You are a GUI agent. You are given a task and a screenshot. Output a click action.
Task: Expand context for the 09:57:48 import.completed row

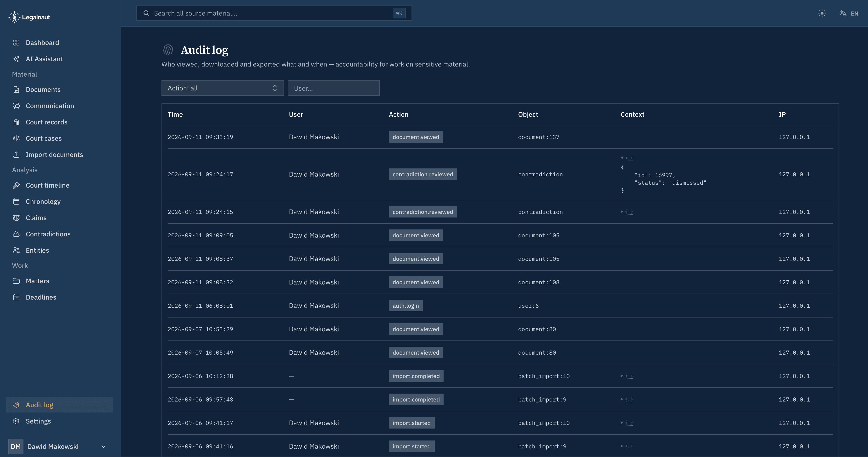tap(626, 399)
